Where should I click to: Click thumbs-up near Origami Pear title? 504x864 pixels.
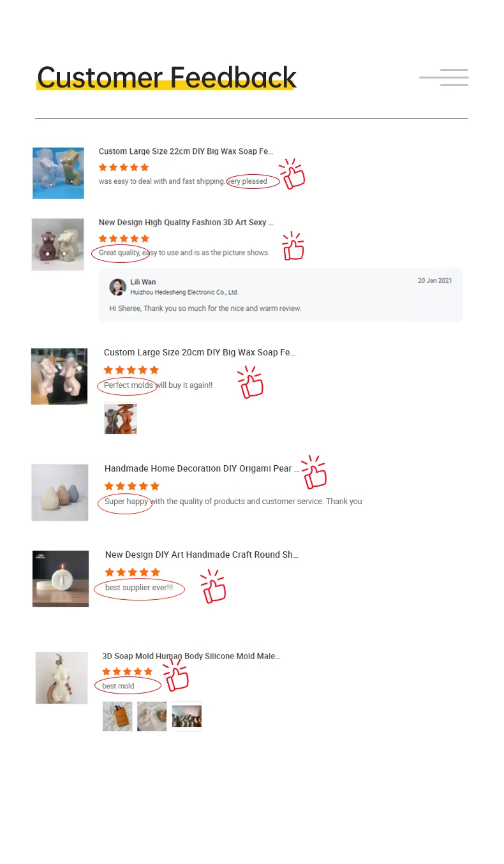point(314,472)
